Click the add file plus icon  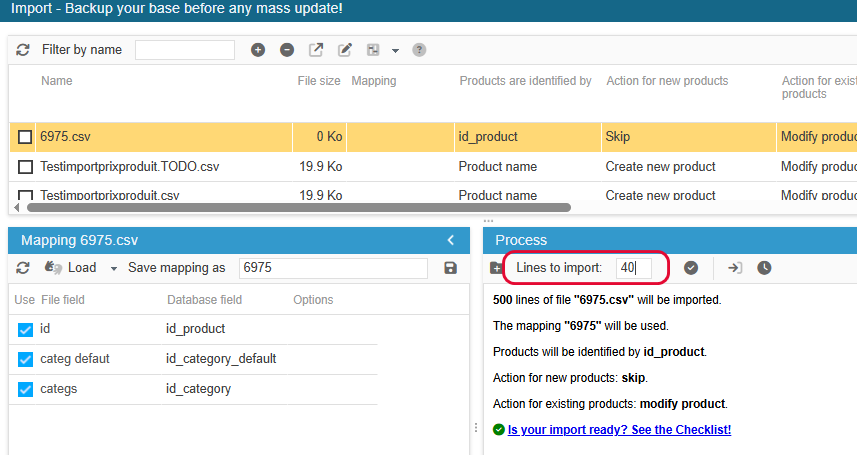click(x=258, y=50)
